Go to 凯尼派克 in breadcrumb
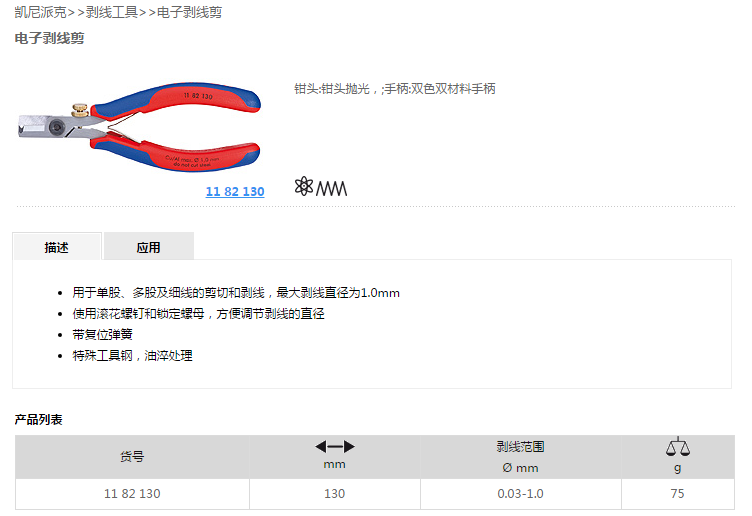752x516 pixels. [40, 12]
